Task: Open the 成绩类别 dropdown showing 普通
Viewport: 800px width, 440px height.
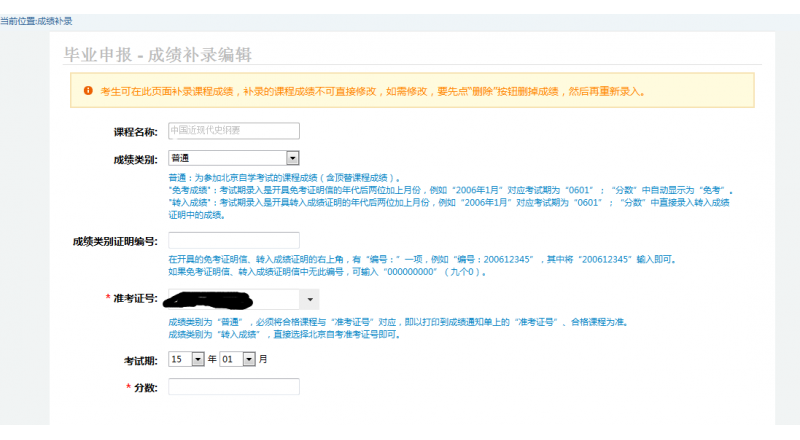Action: (x=234, y=158)
